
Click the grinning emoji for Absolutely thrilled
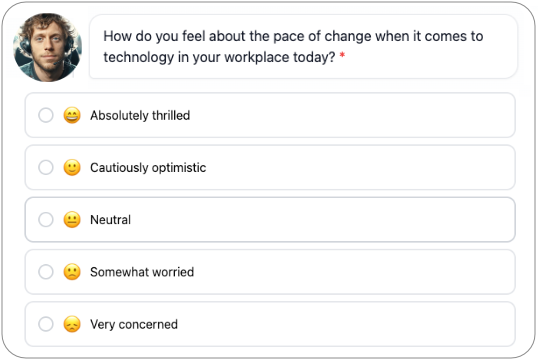point(72,115)
